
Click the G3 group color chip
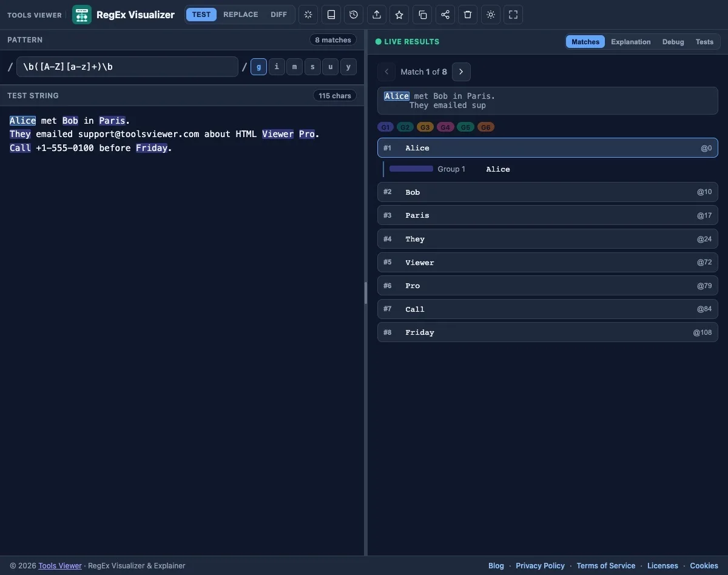point(425,127)
